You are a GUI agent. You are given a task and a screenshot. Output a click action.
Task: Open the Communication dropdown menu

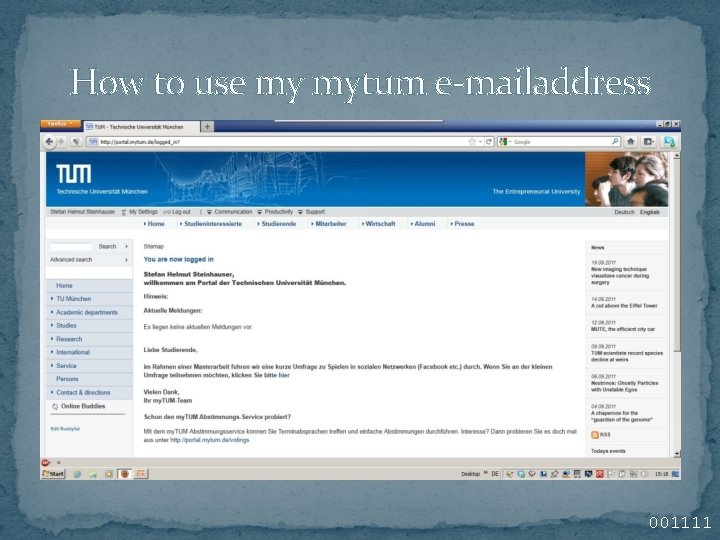point(229,212)
